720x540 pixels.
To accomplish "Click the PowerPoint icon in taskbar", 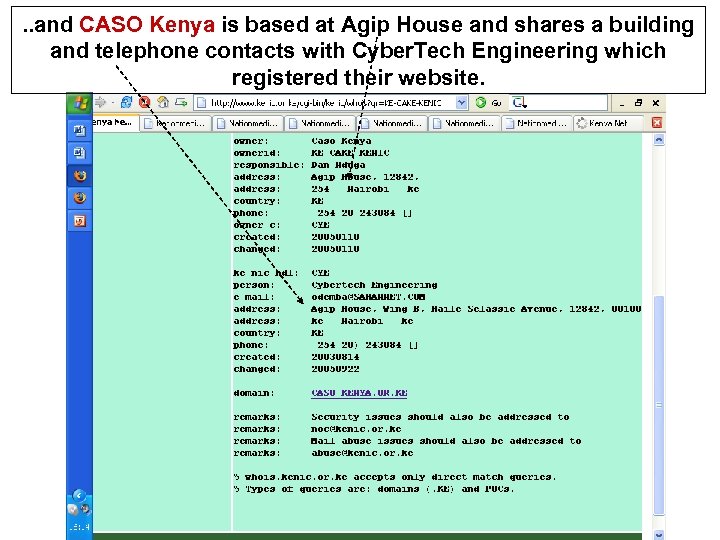I will coord(80,221).
